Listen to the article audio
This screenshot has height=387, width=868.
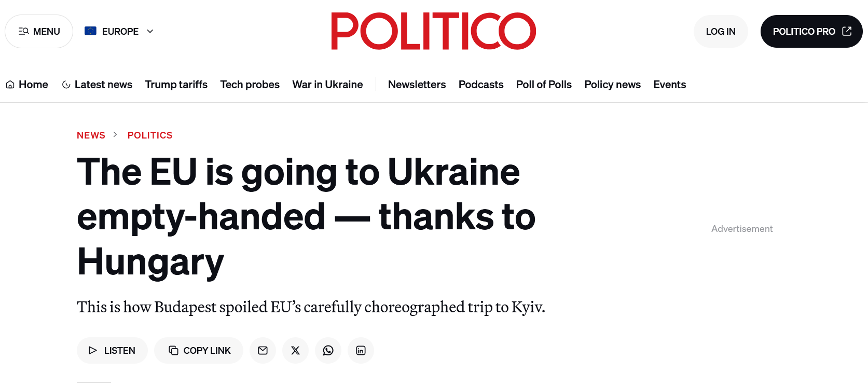click(x=112, y=351)
